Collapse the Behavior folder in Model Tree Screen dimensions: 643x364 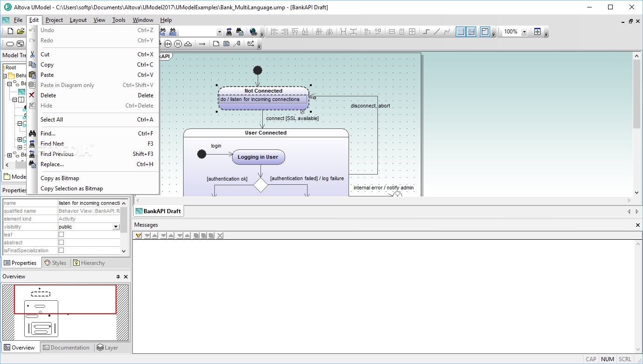click(x=5, y=75)
